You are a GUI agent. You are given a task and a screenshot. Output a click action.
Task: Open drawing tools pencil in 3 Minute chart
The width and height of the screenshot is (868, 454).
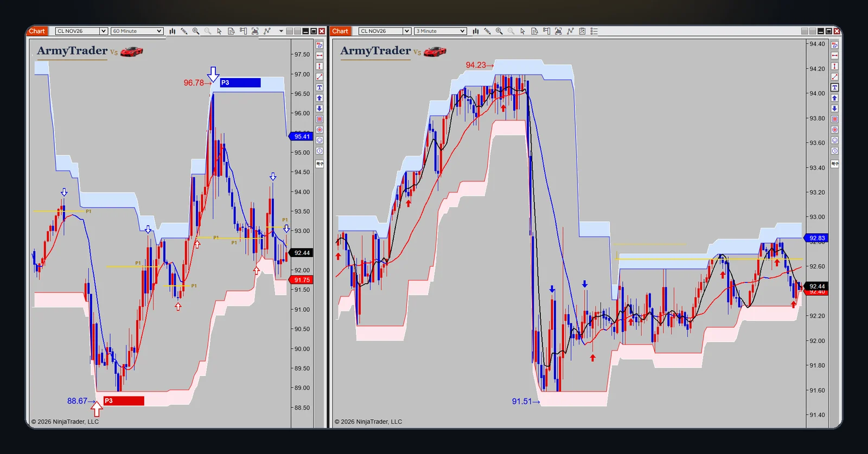pos(487,31)
